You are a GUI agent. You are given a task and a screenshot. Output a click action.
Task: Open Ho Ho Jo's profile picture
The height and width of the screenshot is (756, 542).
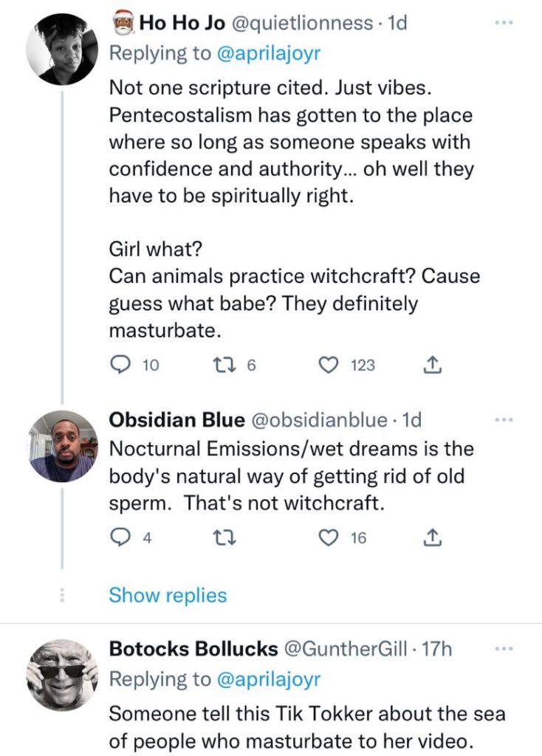[62, 49]
